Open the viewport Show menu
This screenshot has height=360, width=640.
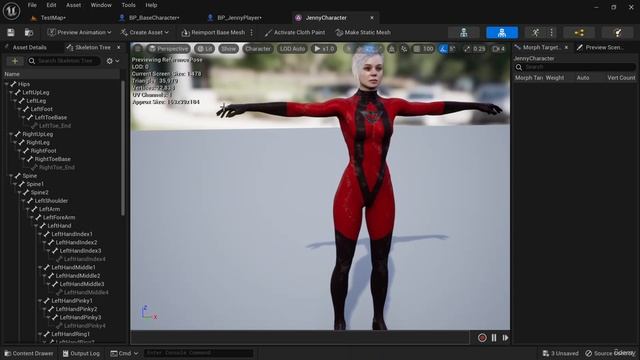pyautogui.click(x=229, y=49)
